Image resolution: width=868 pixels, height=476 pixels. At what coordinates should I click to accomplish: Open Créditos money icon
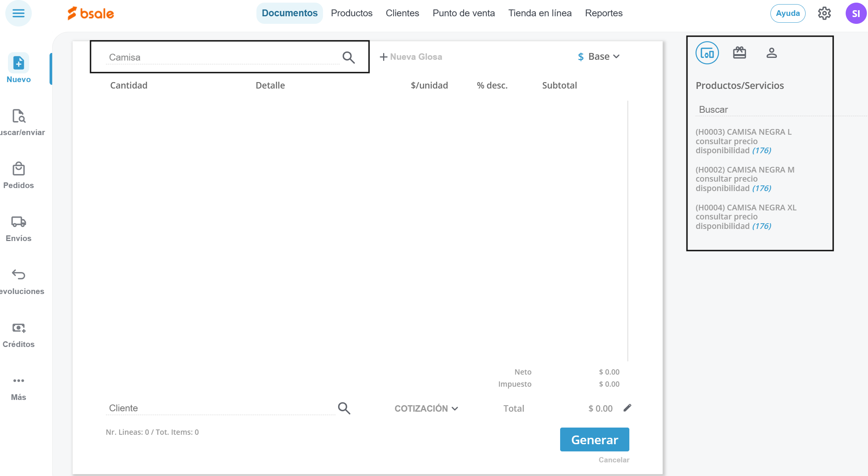point(19,328)
